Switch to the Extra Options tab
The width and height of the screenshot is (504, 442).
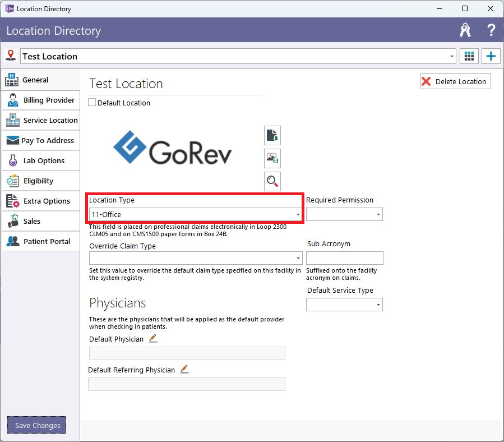coord(41,201)
